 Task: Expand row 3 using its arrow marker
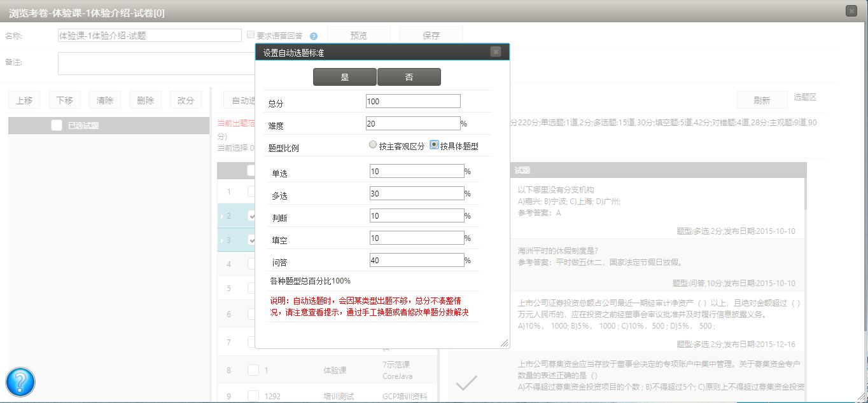click(x=221, y=240)
